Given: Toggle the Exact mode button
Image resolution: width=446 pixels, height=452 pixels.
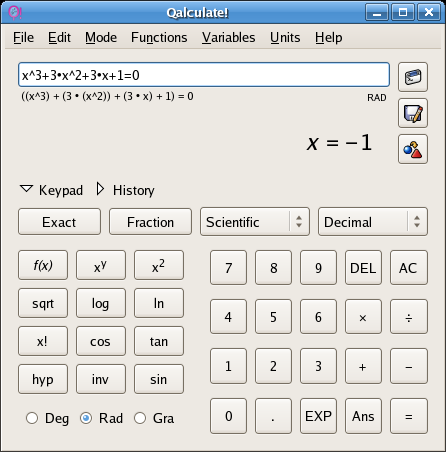Looking at the screenshot, I should tap(59, 222).
